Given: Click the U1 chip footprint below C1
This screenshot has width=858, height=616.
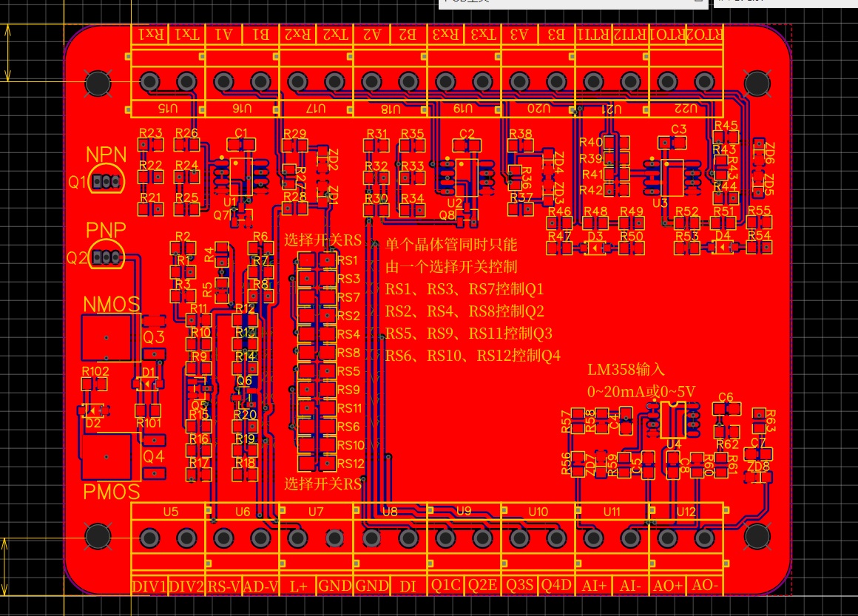Looking at the screenshot, I should click(241, 176).
